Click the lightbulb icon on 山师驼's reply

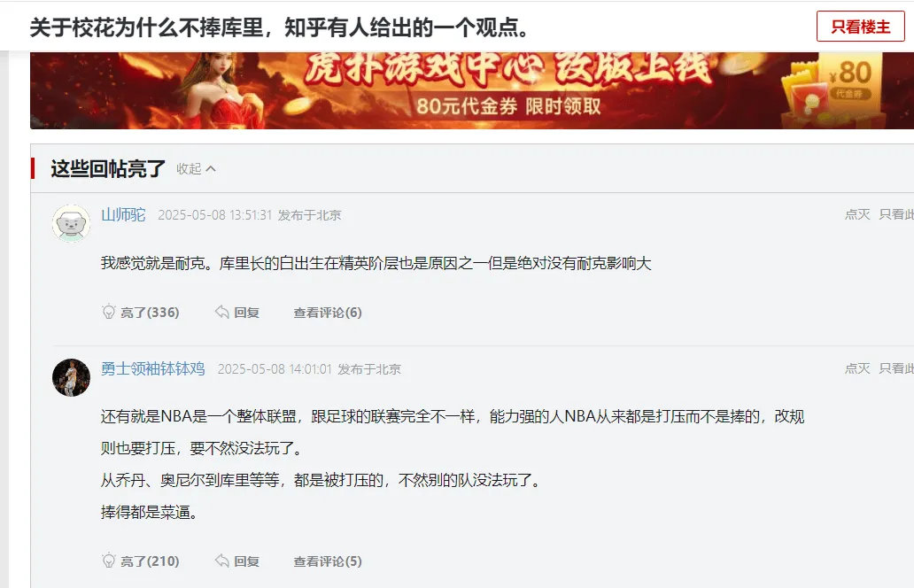(x=108, y=312)
